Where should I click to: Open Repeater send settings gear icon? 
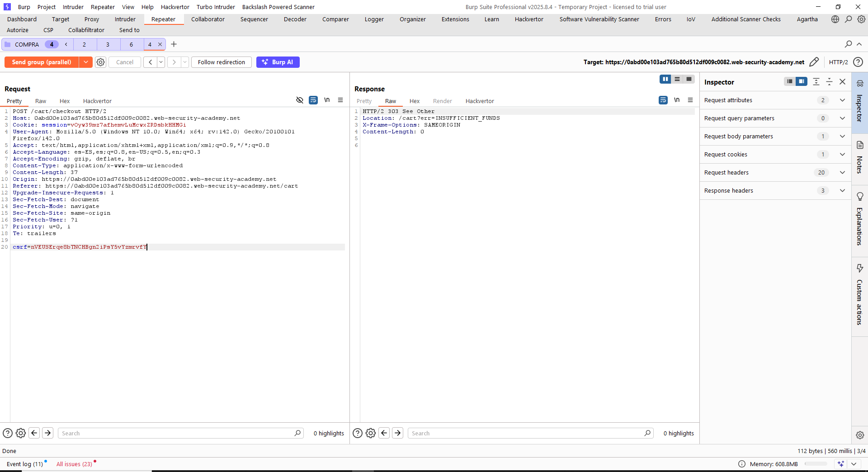pos(101,62)
